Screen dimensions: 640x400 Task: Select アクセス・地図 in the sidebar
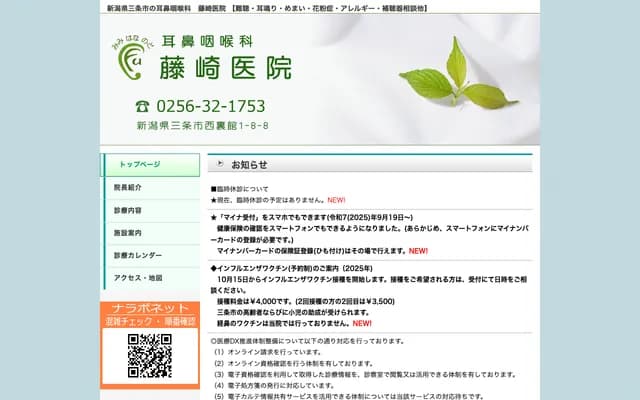(150, 277)
